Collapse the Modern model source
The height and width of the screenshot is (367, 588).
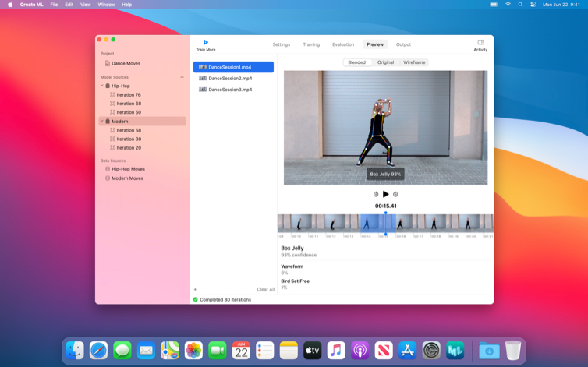point(101,122)
